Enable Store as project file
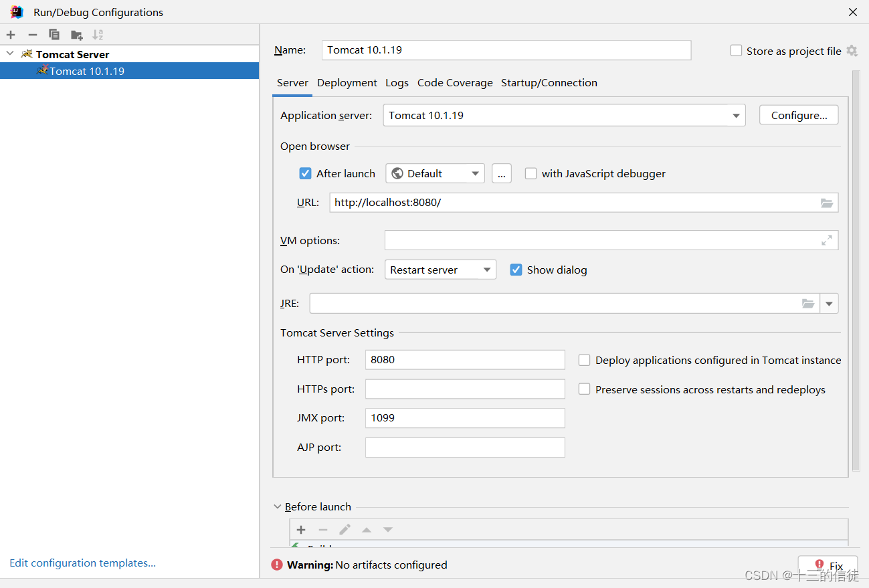Screen dimensions: 869x588 point(736,51)
